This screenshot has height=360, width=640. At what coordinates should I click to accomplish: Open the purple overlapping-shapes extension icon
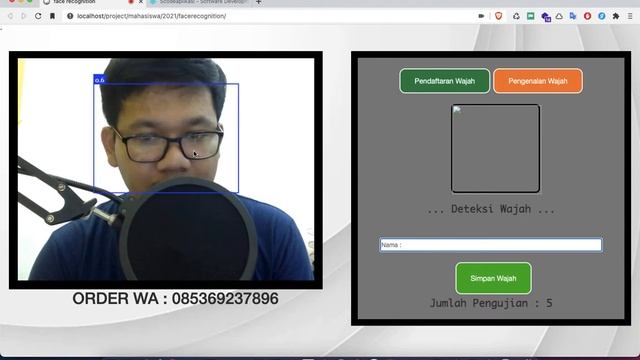(546, 16)
